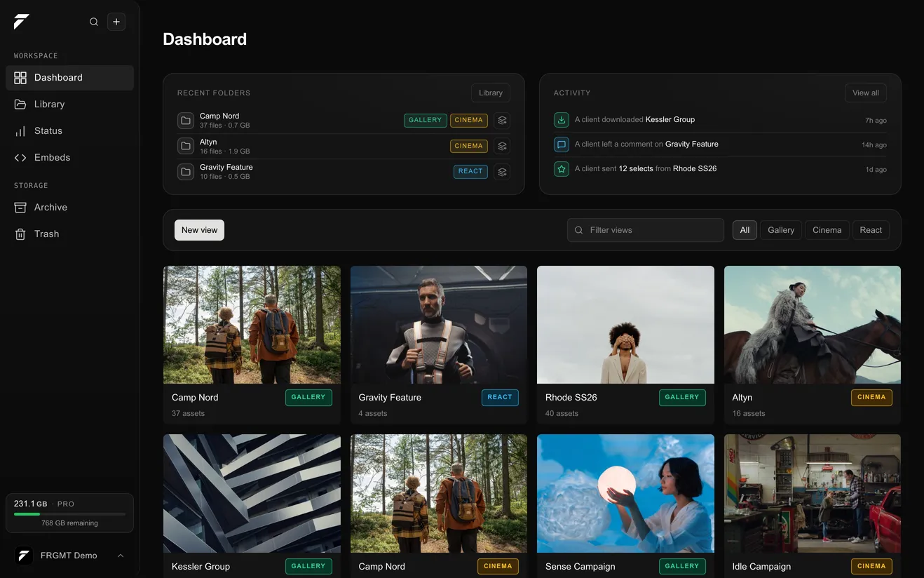
Task: Click the Filter views search field
Action: (646, 230)
